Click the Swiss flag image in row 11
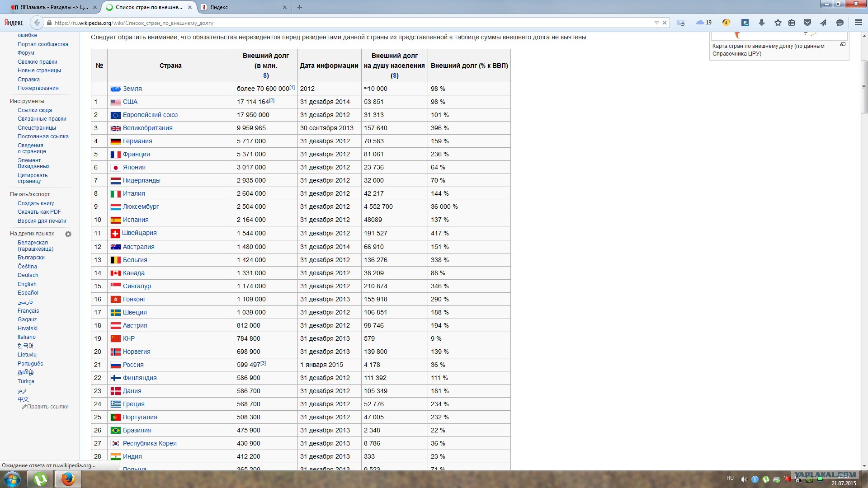 (115, 233)
